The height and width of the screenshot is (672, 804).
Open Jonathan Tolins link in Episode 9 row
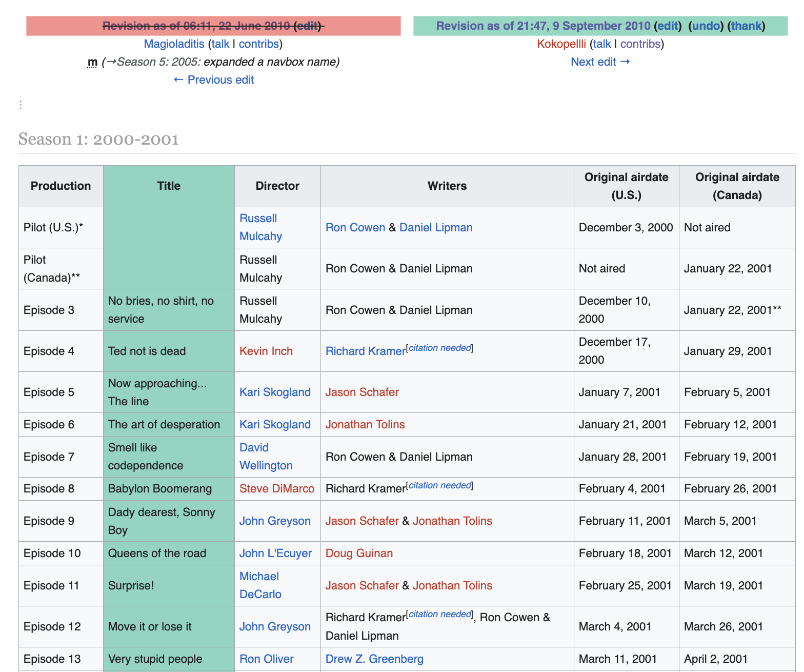pyautogui.click(x=452, y=521)
